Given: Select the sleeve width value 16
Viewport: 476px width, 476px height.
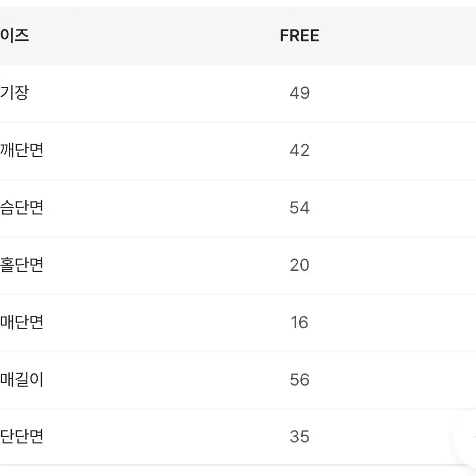Looking at the screenshot, I should tap(300, 323).
